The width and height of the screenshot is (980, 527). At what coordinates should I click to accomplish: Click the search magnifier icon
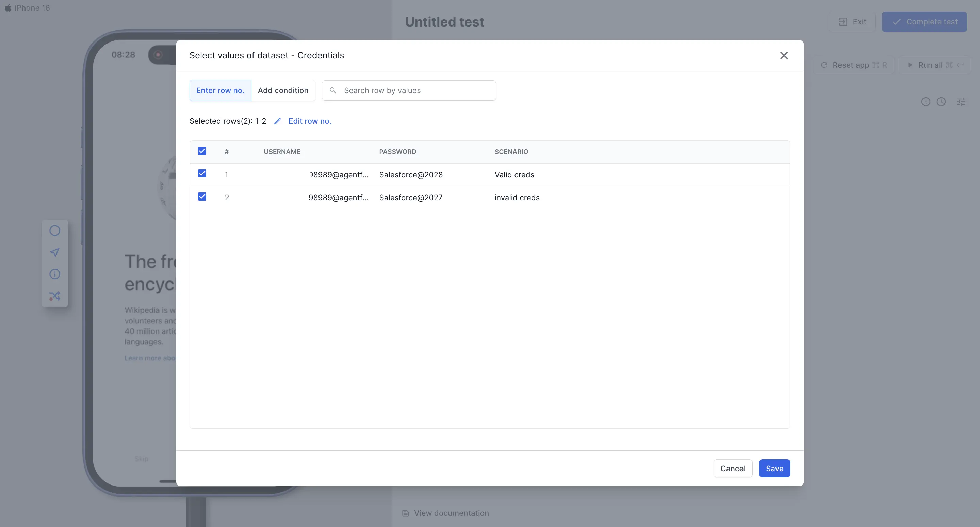333,90
